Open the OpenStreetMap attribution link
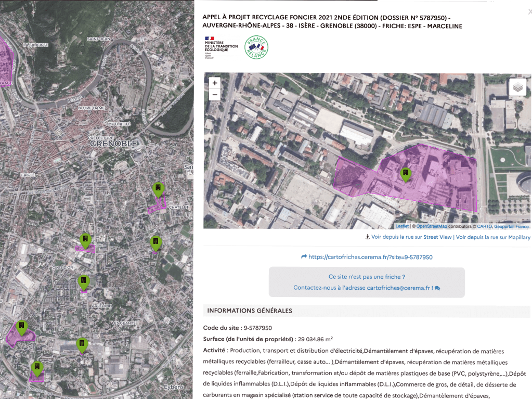Viewport: 532px width, 399px height. click(432, 226)
